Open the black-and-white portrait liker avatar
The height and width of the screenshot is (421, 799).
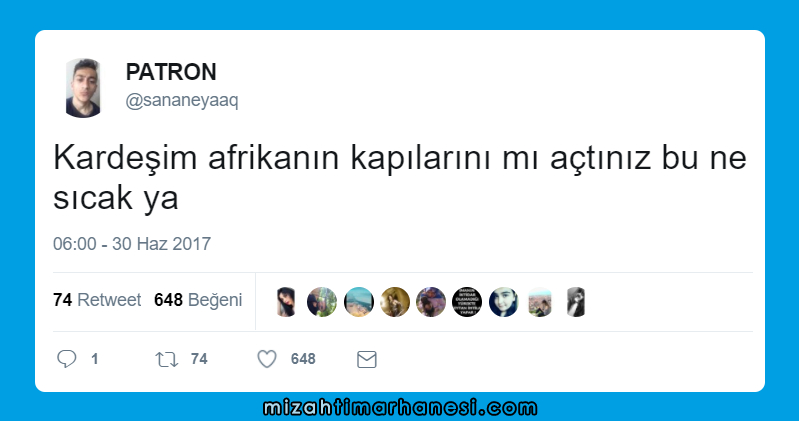(576, 302)
